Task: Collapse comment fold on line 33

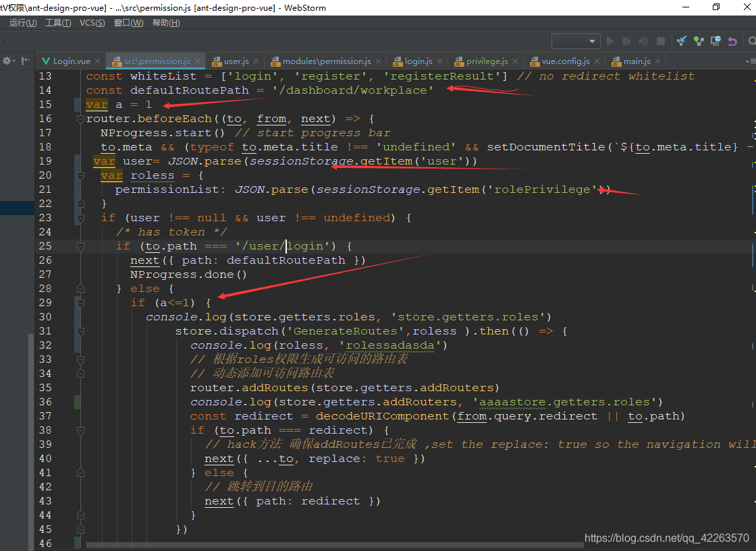Action: 80,359
